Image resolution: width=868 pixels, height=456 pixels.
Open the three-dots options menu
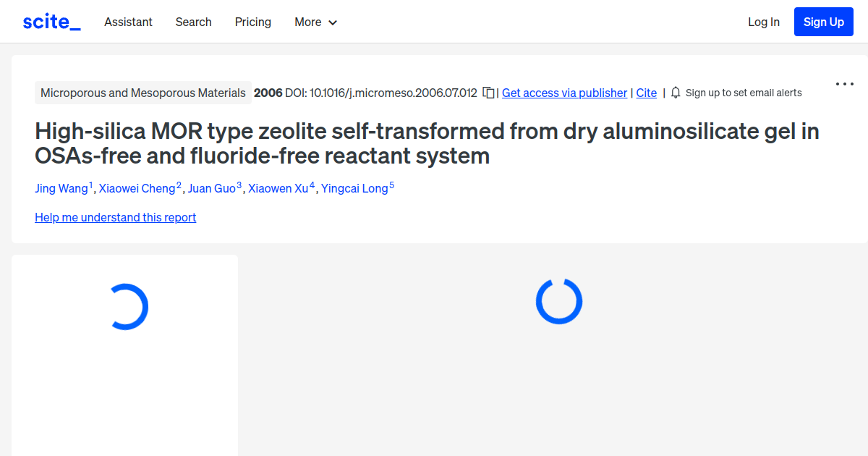tap(845, 84)
